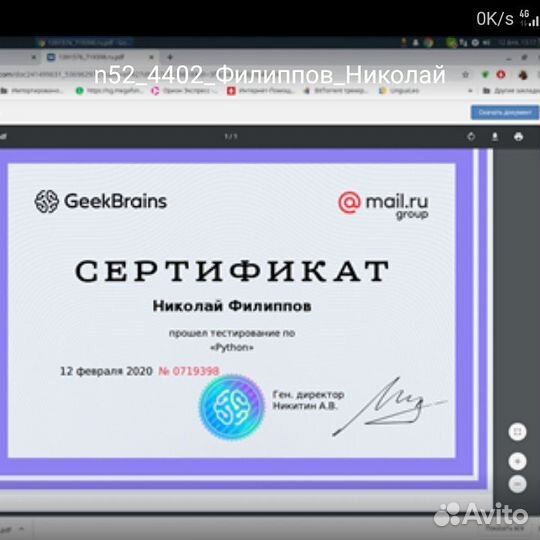Viewport: 540px width, 540px height.
Task: Open the Lingualeo bookmark
Action: coord(399,91)
